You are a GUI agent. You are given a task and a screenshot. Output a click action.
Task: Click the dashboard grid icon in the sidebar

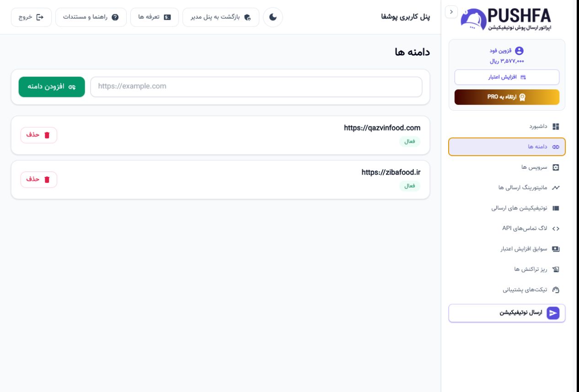556,126
